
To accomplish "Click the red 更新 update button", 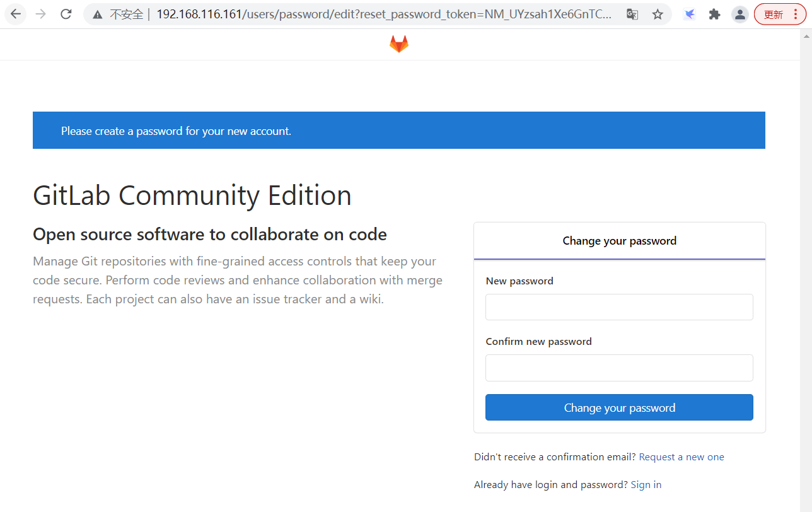I will coord(780,15).
